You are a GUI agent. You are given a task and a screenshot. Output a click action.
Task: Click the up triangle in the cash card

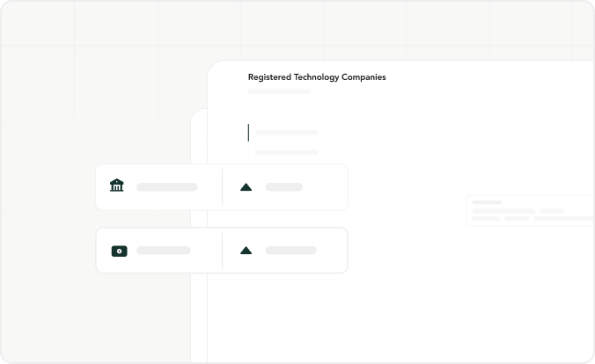click(246, 251)
